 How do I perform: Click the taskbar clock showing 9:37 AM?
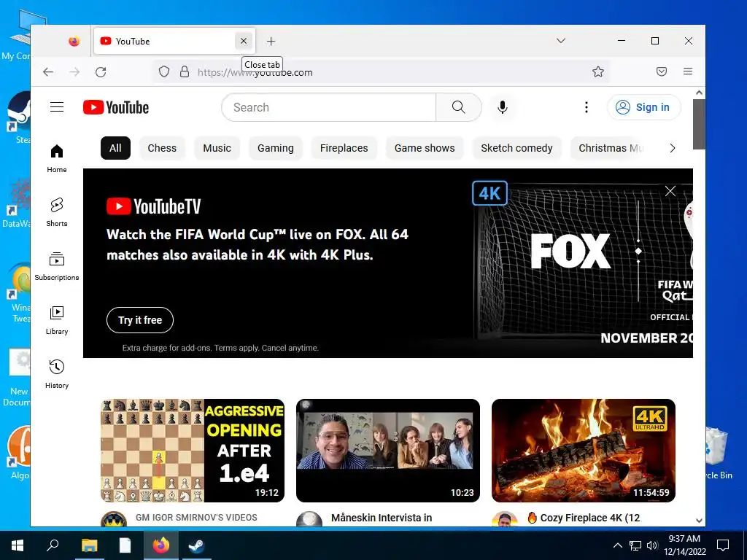tap(684, 545)
